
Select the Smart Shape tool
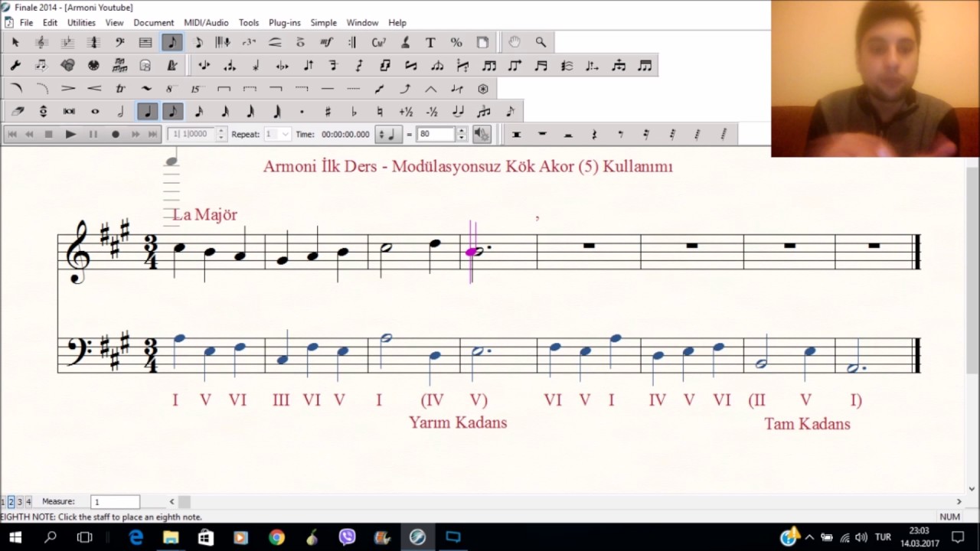pos(275,42)
